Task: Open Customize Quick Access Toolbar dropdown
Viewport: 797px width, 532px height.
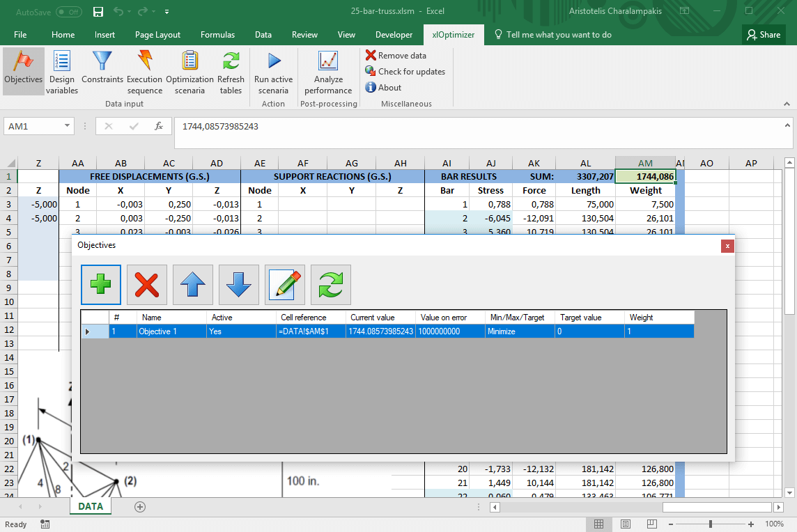Action: (167, 12)
